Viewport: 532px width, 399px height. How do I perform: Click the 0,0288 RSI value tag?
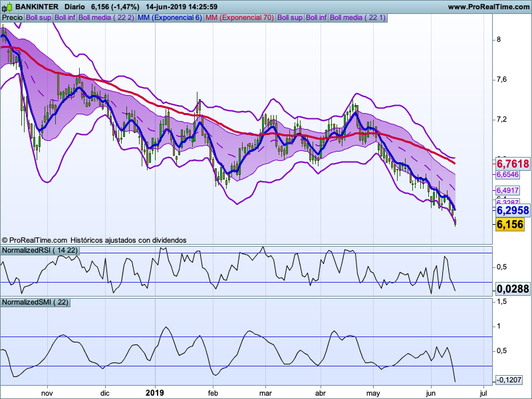[513, 289]
